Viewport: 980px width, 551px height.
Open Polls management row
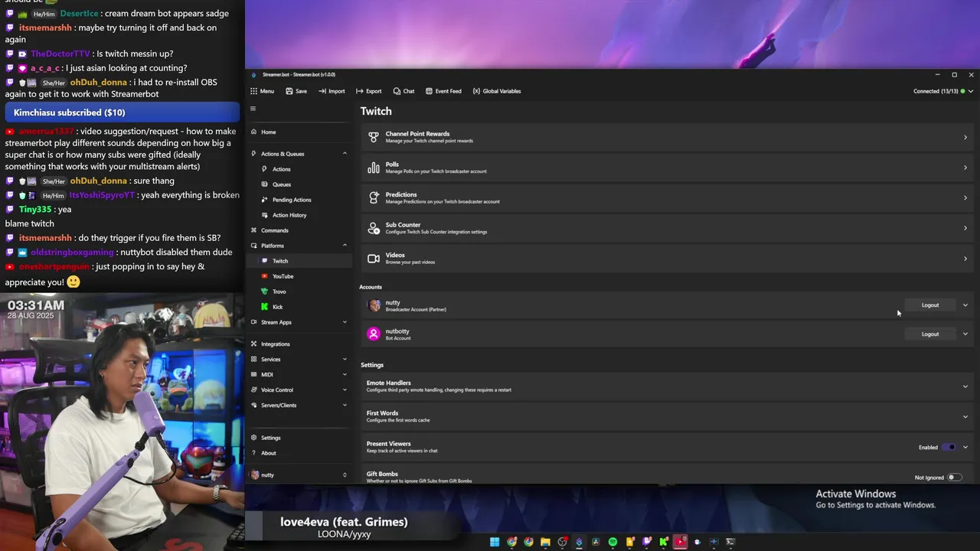click(x=667, y=168)
